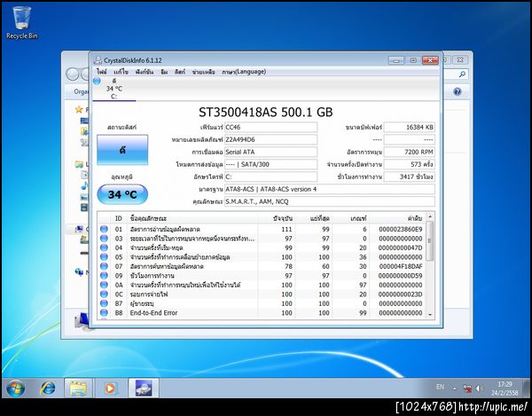Click the status orb for attribute 03

[104, 239]
